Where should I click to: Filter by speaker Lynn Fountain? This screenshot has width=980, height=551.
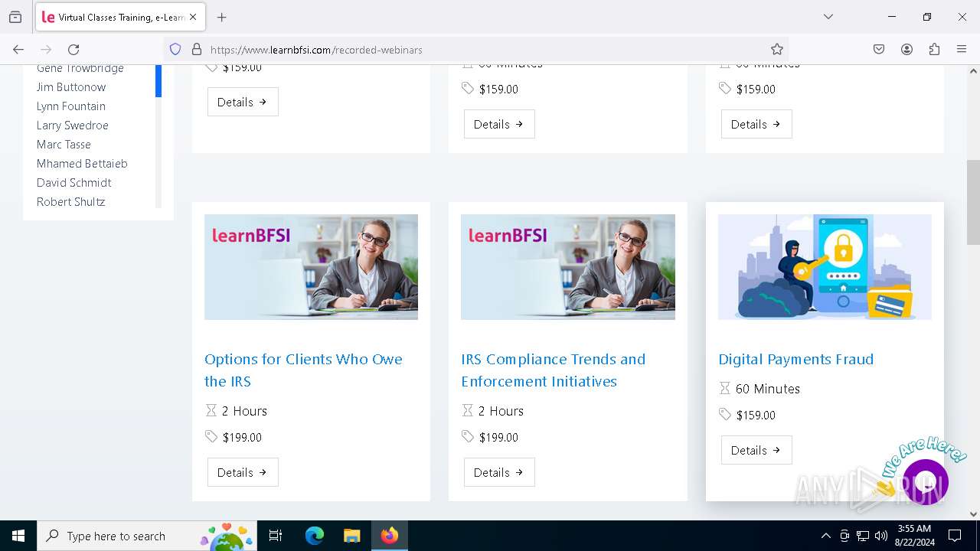(71, 106)
